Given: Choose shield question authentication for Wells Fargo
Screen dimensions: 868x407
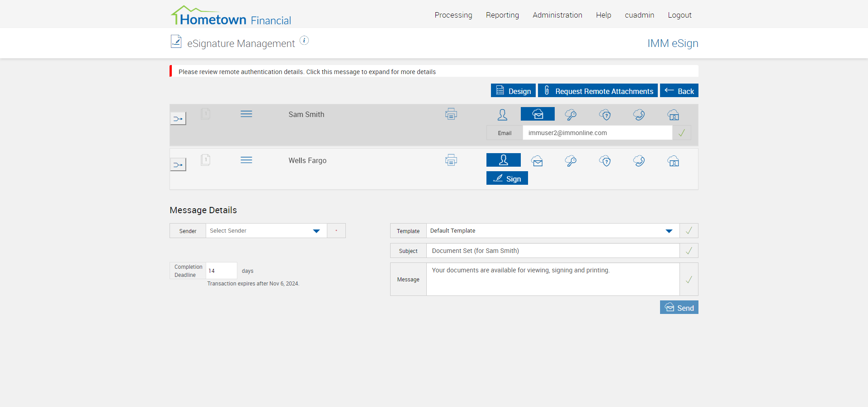Looking at the screenshot, I should (605, 161).
